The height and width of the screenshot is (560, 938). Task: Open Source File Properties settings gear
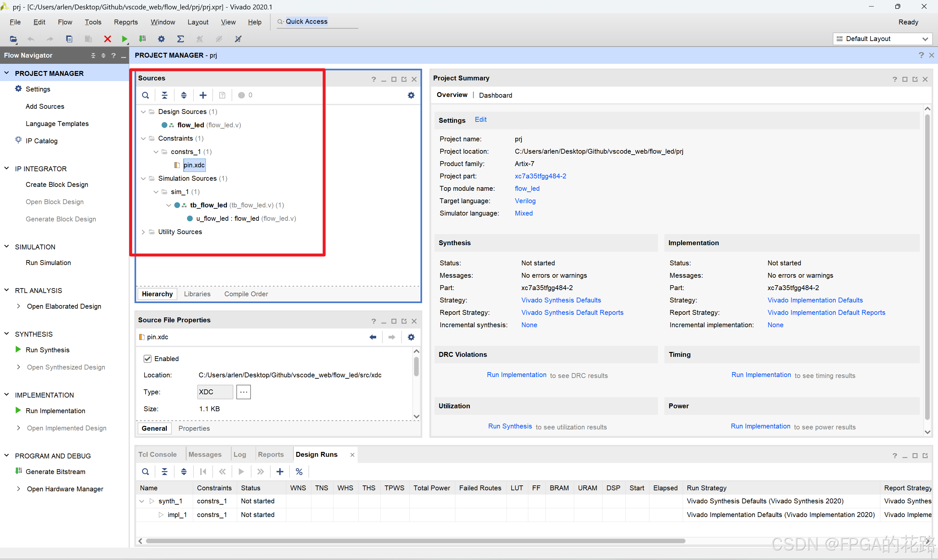tap(411, 337)
